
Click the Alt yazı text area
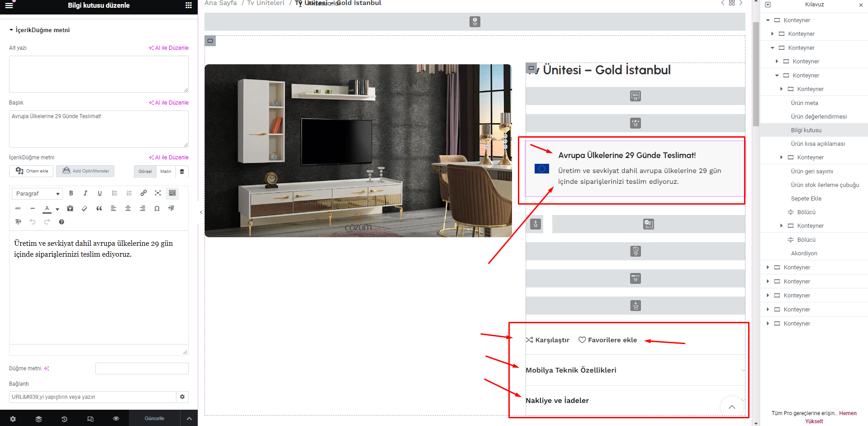point(99,74)
